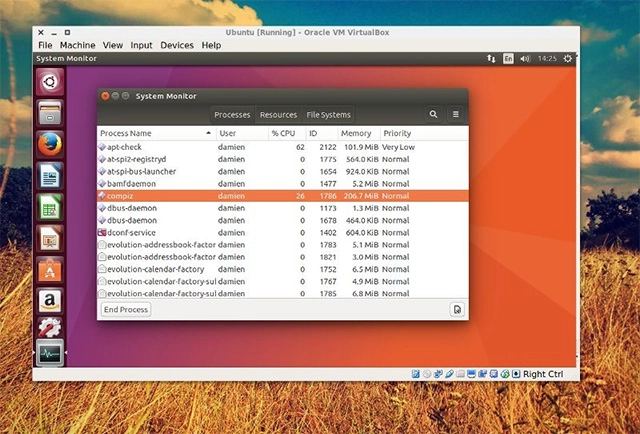Open the session gear menu
The image size is (640, 434).
(568, 59)
